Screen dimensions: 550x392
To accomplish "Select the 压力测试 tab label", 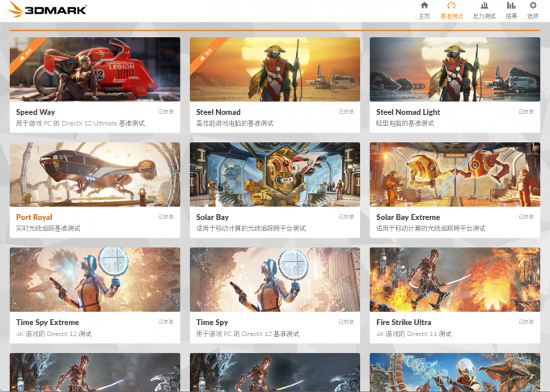I will (484, 16).
